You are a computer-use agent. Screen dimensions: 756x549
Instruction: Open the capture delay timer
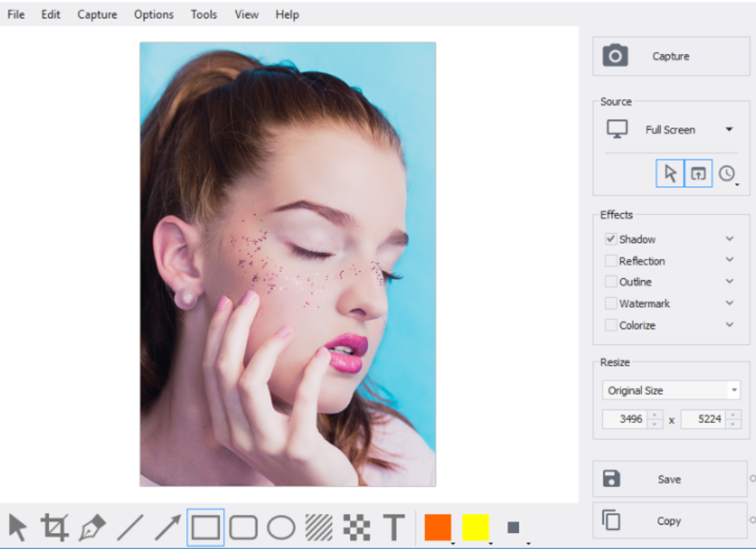coord(728,173)
